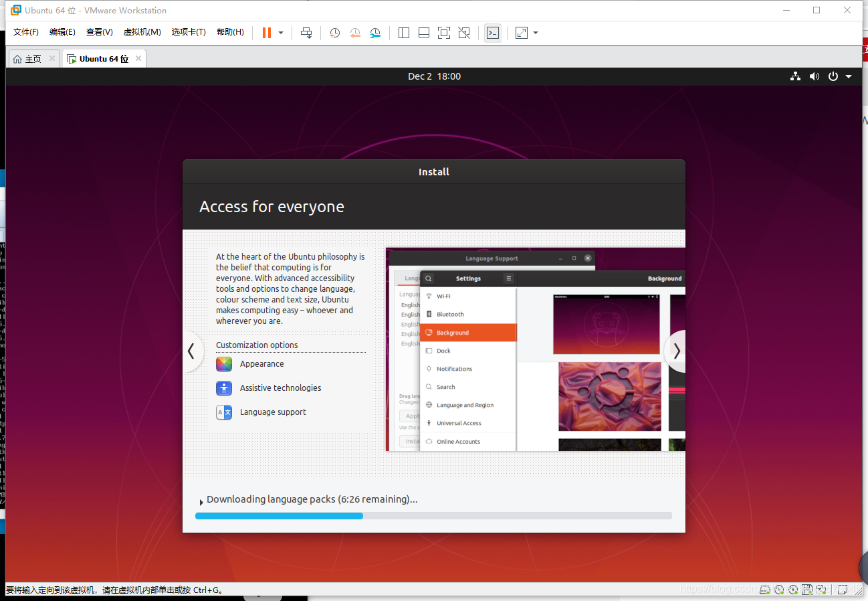
Task: Click the Dec 2 18:00 clock
Action: [434, 76]
